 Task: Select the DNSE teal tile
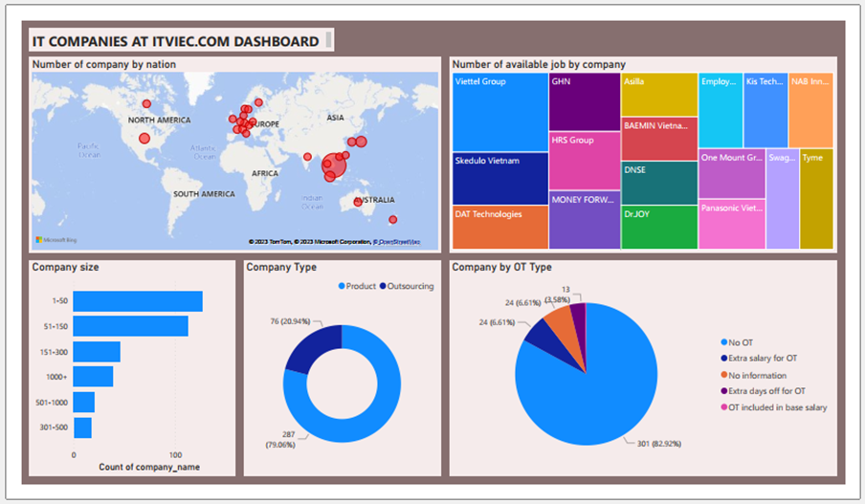coord(659,183)
